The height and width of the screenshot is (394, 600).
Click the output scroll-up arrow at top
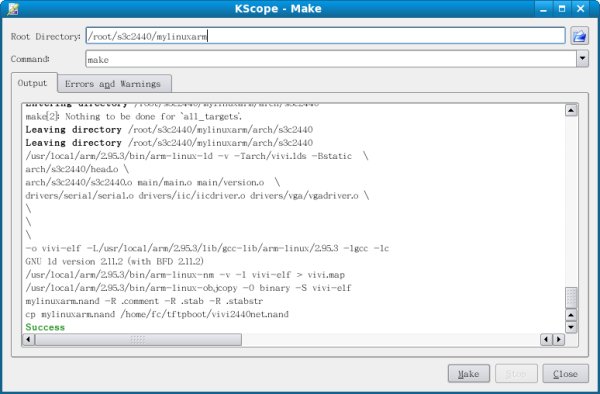click(571, 111)
